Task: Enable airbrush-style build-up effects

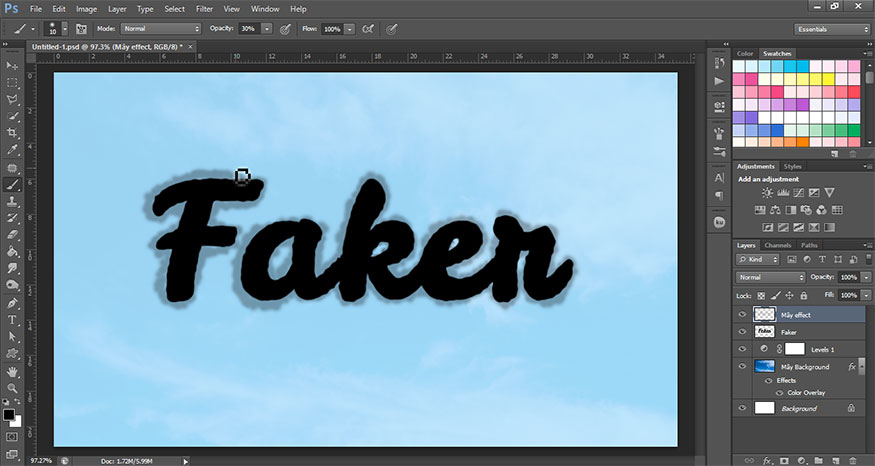Action: [x=368, y=29]
